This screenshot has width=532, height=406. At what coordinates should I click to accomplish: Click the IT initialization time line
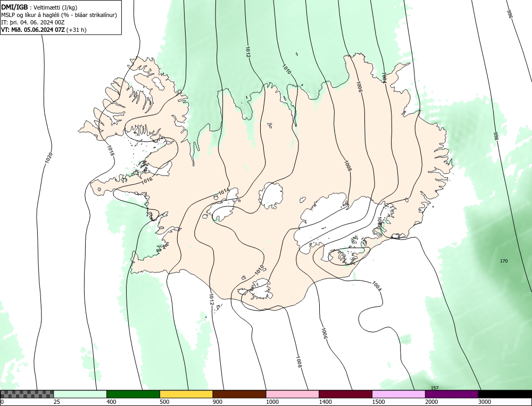pyautogui.click(x=33, y=22)
